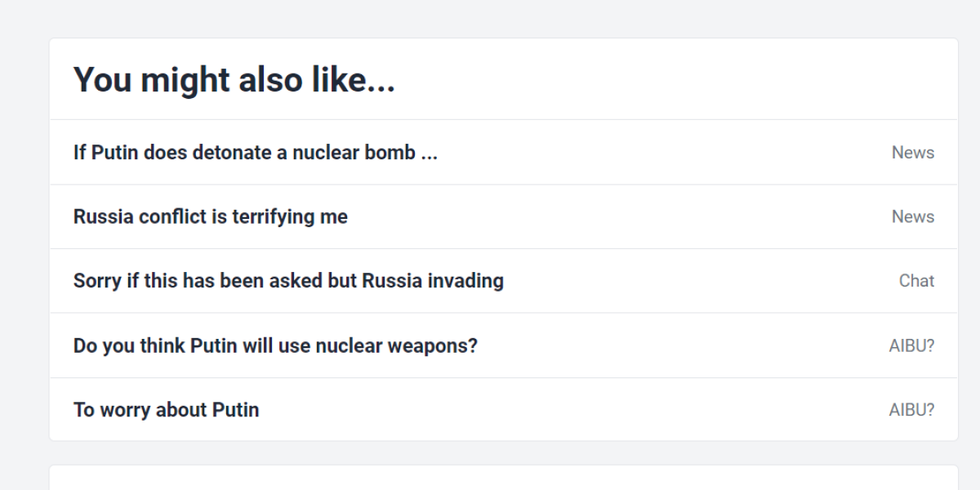Open the thread "If Putin does detonate a nuclear bomb ..."
The height and width of the screenshot is (490, 980).
(x=255, y=152)
